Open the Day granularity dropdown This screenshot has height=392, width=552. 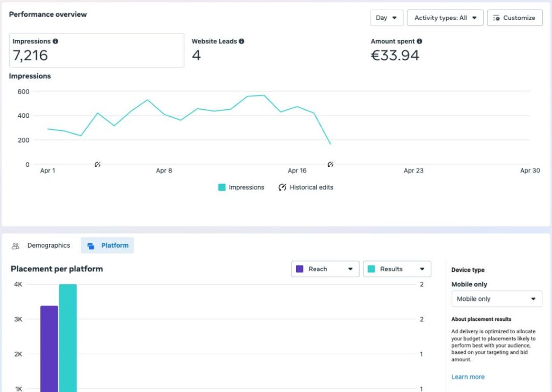coord(387,18)
